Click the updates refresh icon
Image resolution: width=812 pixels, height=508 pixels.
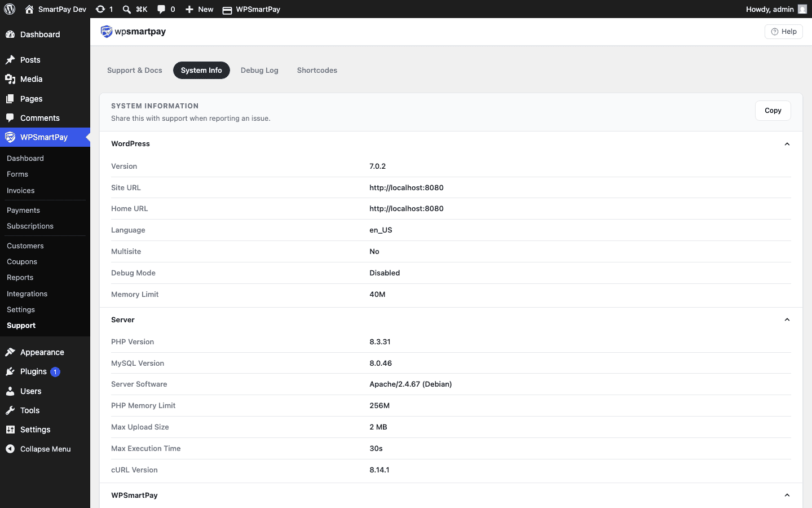100,9
